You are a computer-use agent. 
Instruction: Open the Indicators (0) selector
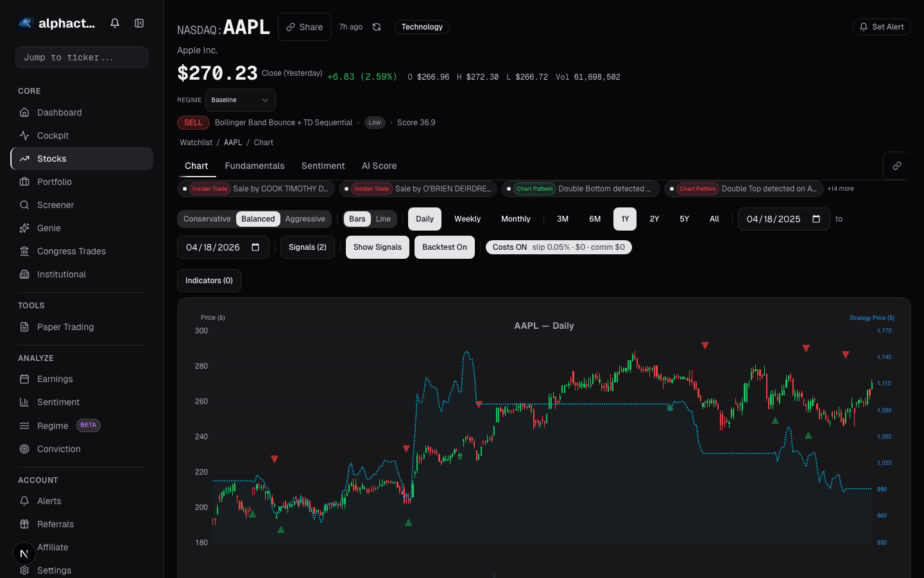[x=209, y=281]
